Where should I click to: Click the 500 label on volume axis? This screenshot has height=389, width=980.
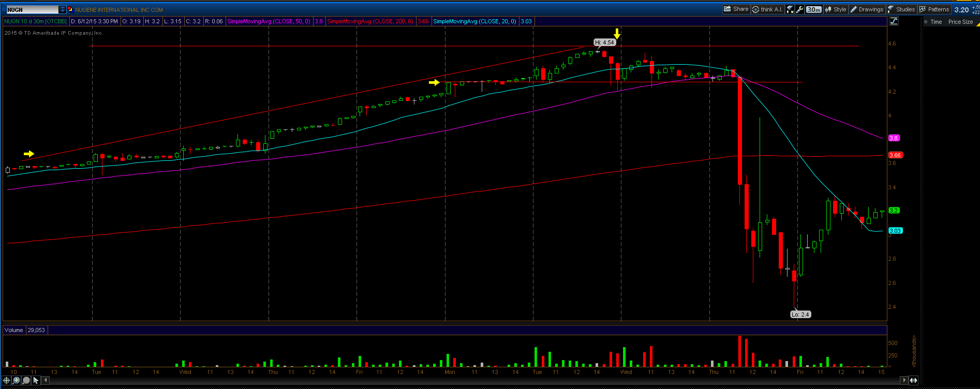(x=893, y=343)
